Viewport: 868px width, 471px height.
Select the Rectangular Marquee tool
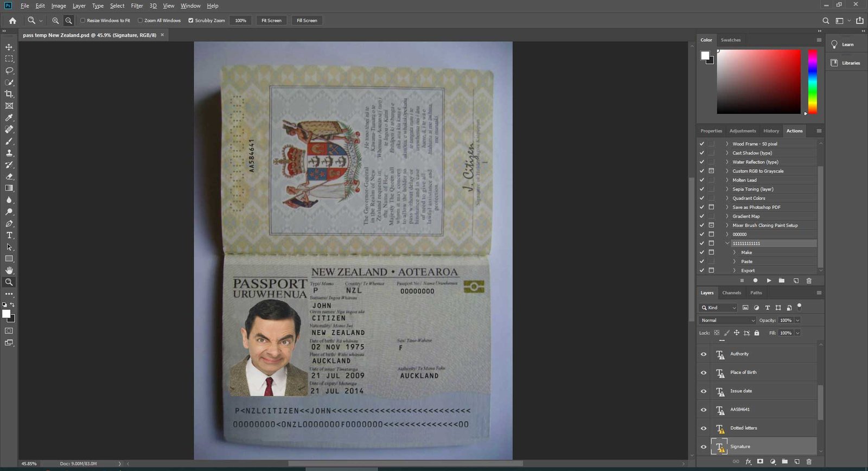tap(9, 59)
